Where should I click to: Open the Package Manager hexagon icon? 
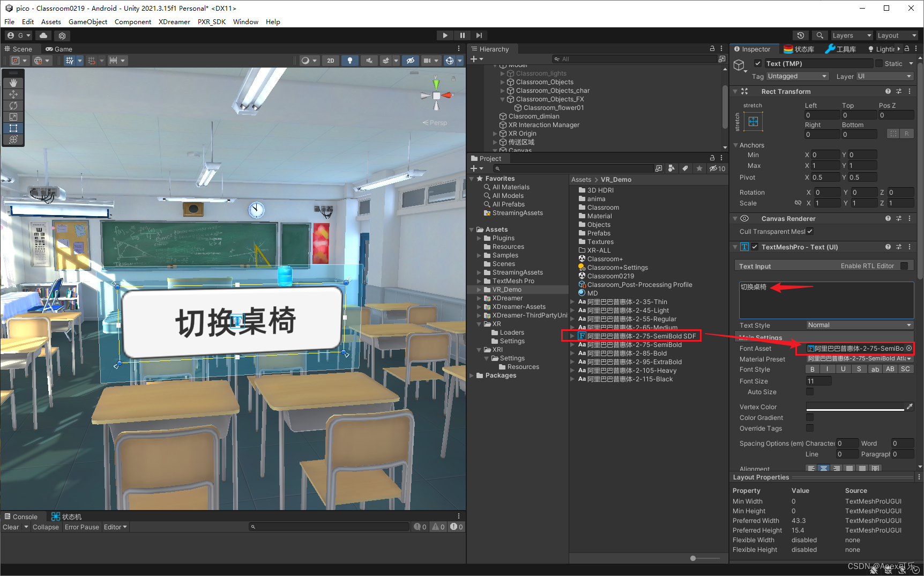62,35
